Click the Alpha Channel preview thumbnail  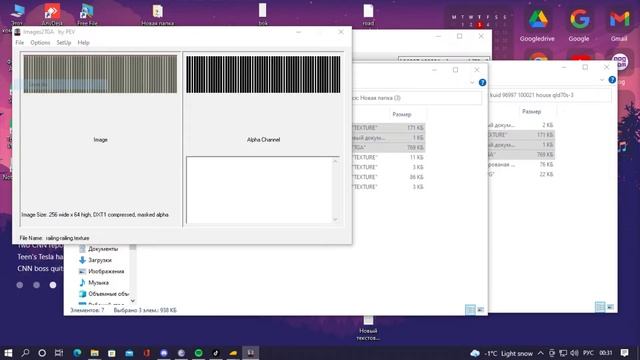point(263,74)
